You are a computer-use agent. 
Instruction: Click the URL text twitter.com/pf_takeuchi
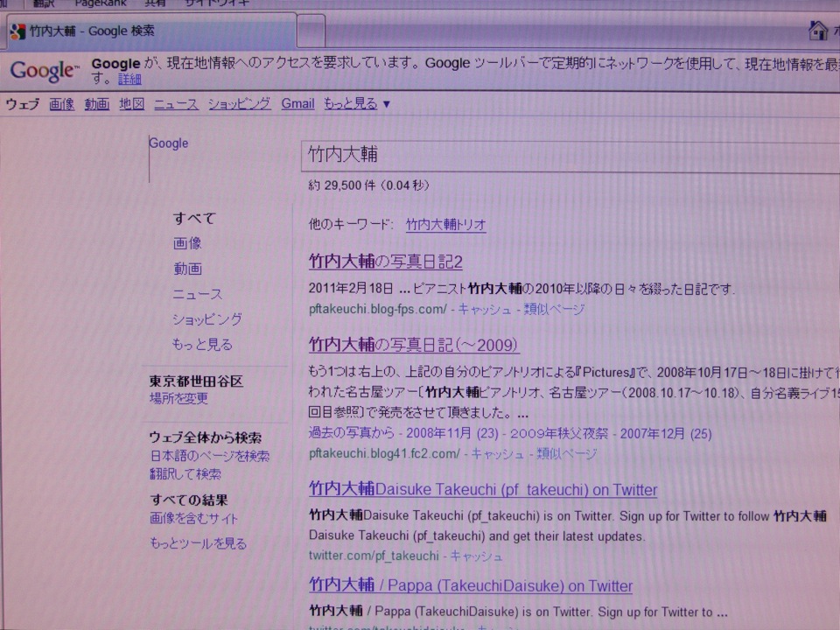[374, 556]
